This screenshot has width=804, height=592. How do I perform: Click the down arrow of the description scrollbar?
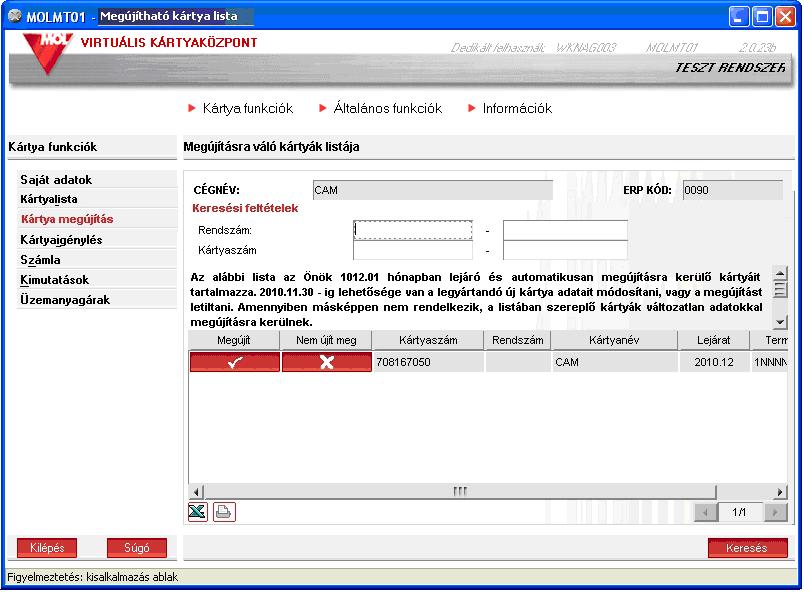coord(780,322)
